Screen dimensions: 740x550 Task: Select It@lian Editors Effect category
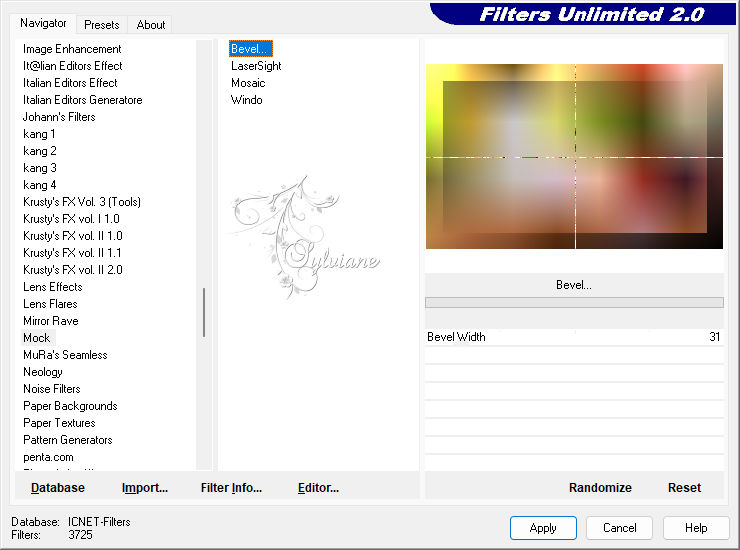[x=72, y=66]
